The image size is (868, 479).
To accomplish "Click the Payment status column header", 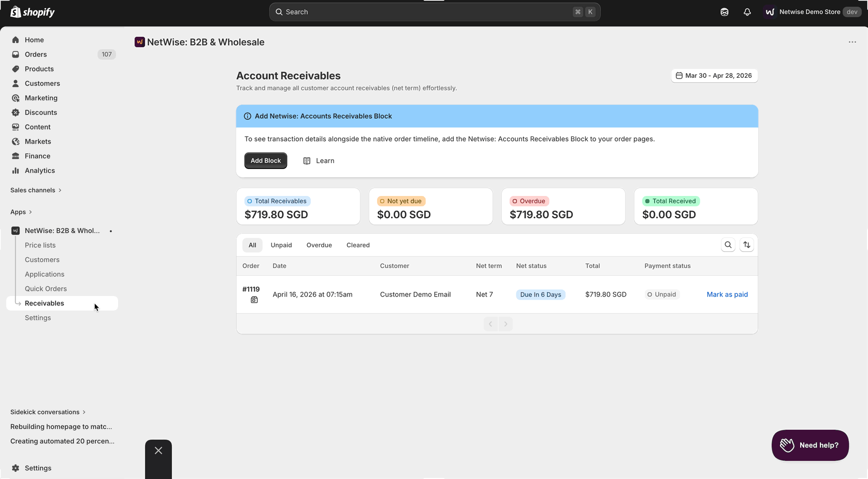I will [668, 266].
